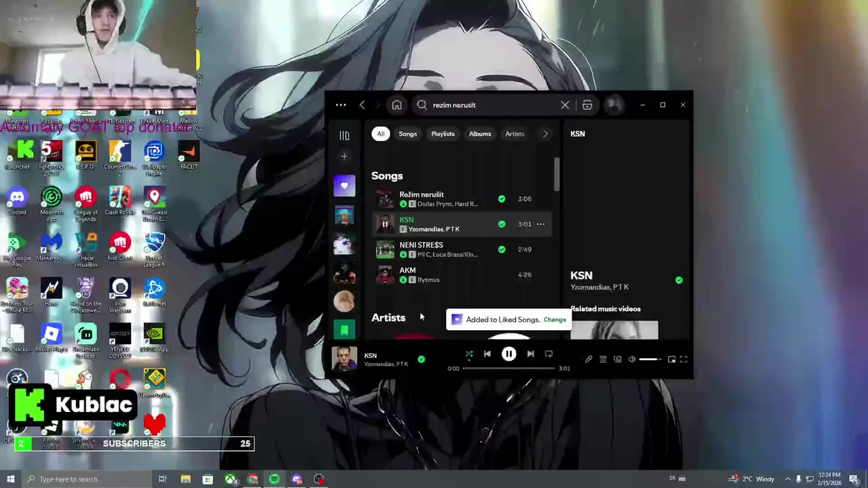Open more options for KSN row
The image size is (868, 488).
point(540,224)
